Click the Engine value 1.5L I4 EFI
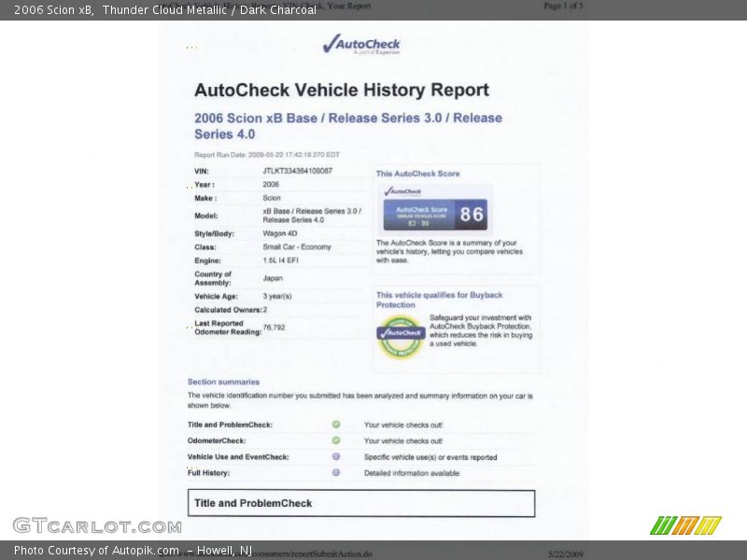The image size is (747, 560). 281,260
